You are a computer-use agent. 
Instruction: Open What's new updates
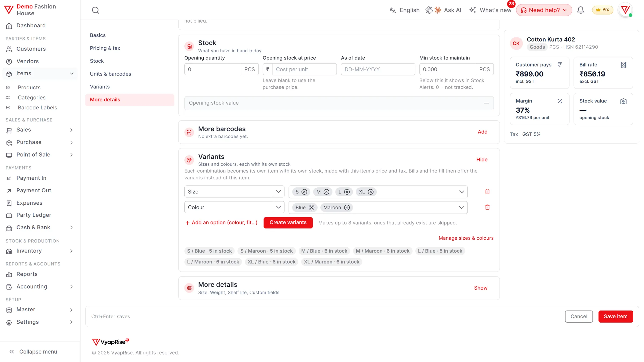490,10
